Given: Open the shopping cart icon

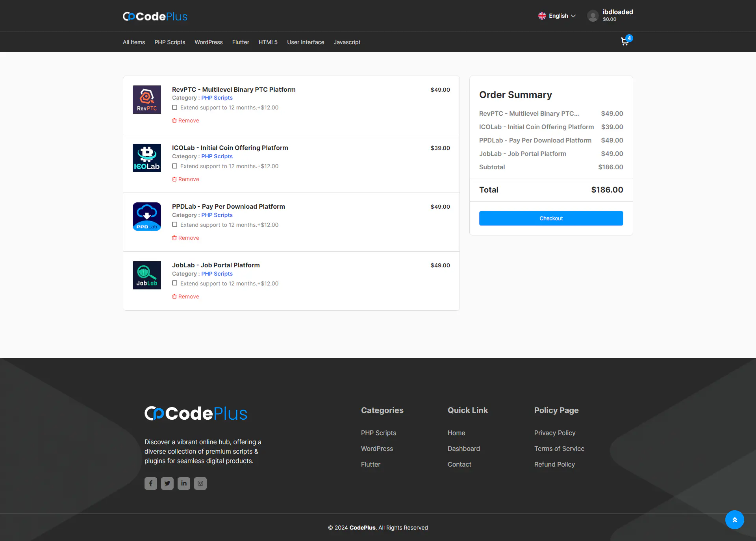Looking at the screenshot, I should (624, 42).
